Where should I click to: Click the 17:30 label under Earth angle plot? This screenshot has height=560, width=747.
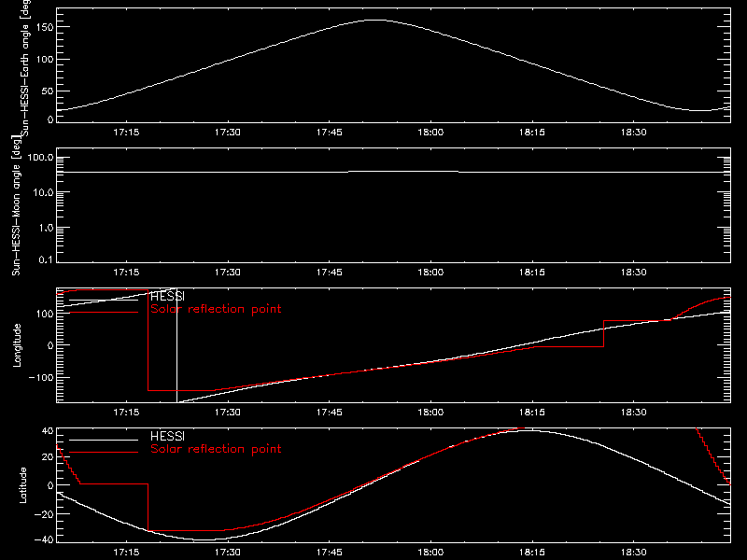tap(227, 133)
